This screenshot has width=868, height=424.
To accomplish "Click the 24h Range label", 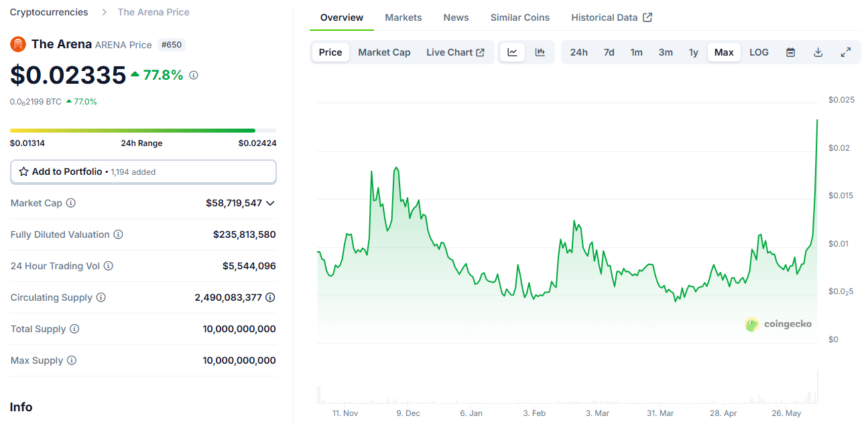I will (141, 143).
